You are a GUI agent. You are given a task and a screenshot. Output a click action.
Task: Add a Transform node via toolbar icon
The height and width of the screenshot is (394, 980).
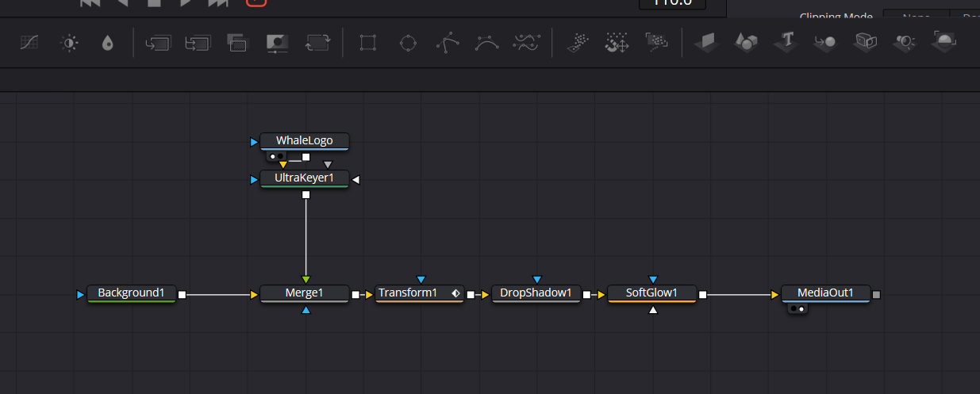coord(317,43)
